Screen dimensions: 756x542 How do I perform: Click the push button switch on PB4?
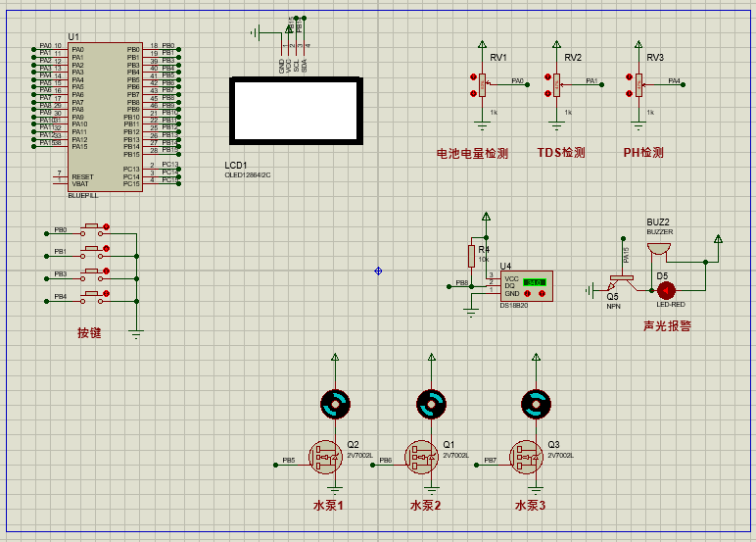tap(92, 298)
